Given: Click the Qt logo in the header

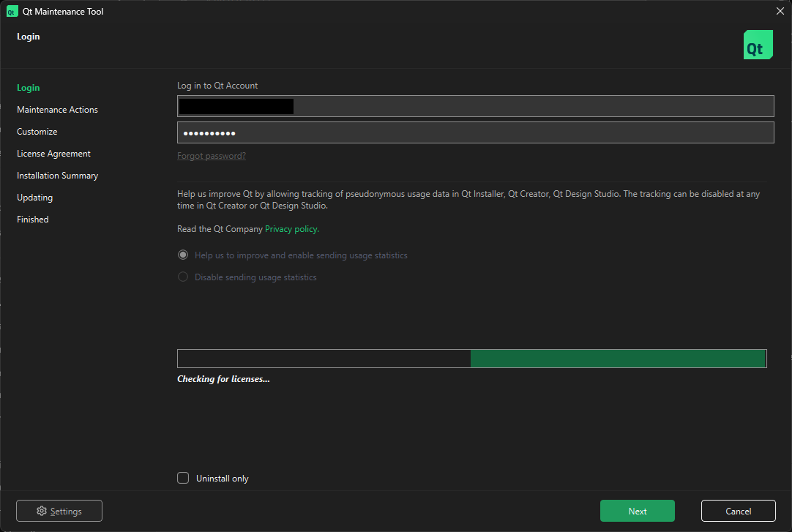Looking at the screenshot, I should click(x=758, y=45).
